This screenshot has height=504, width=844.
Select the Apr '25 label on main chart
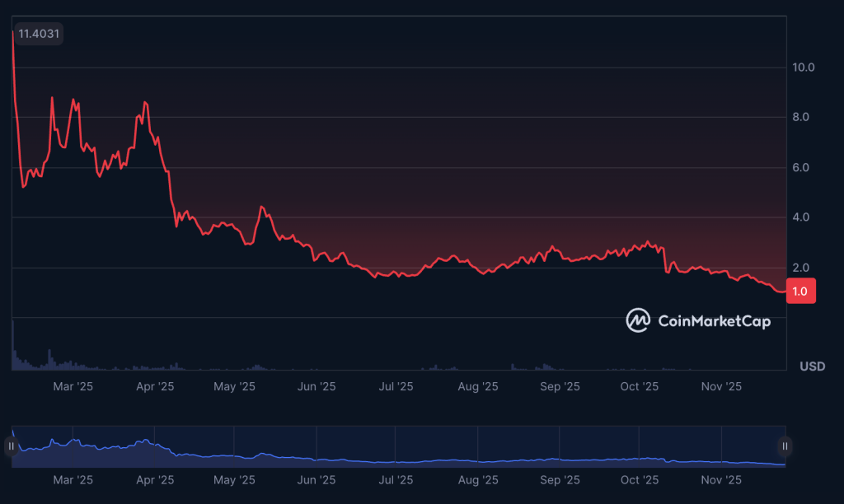click(x=155, y=385)
